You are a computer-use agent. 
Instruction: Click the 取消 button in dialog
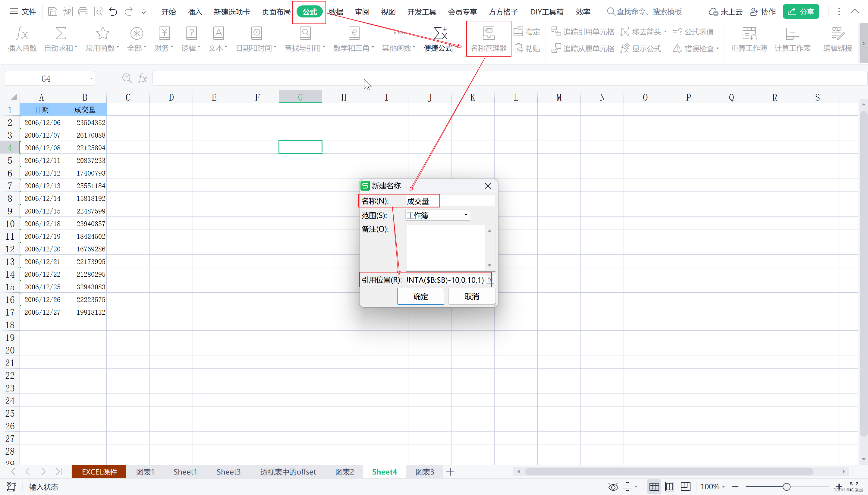pos(472,297)
